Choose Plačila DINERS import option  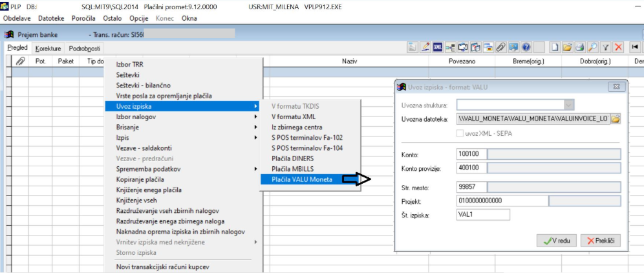coord(310,159)
